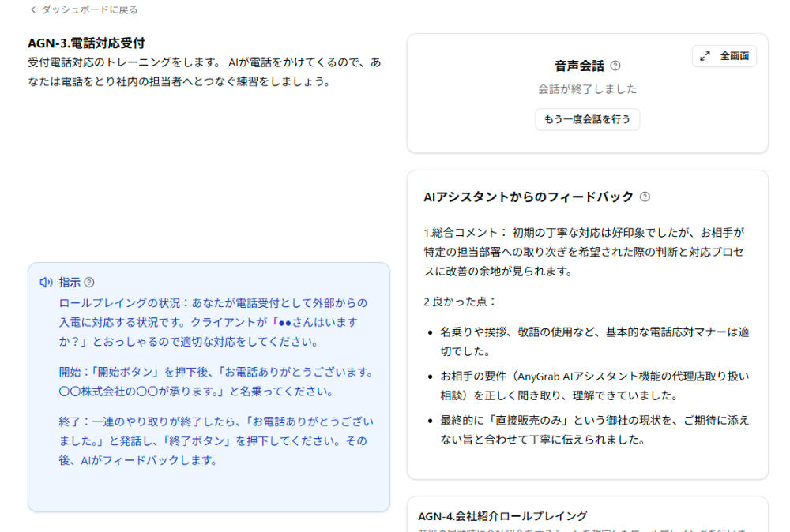Viewport: 790px width, 532px height.
Task: Click the 終了 instruction paragraph about 終了ボタン
Action: (216, 441)
